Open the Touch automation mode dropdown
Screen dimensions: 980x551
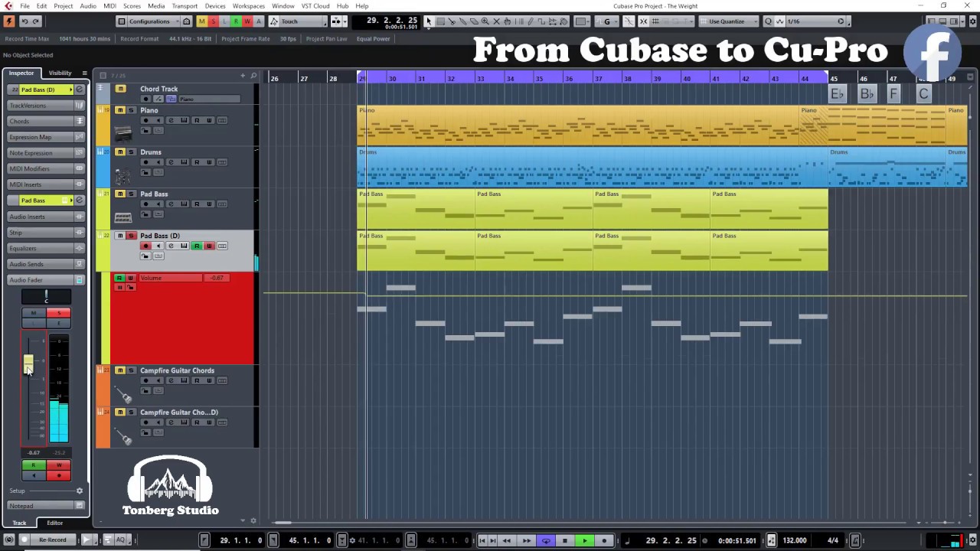(302, 21)
